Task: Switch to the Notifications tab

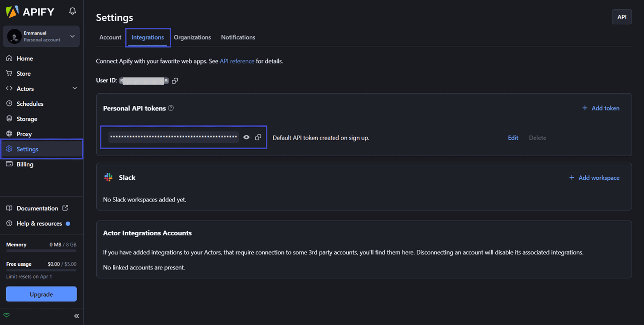Action: 238,37
